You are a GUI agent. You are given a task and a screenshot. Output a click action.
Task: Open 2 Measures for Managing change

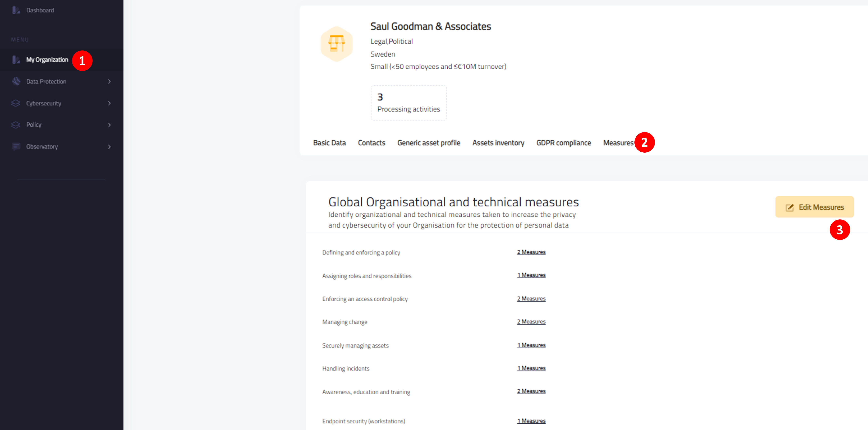531,322
